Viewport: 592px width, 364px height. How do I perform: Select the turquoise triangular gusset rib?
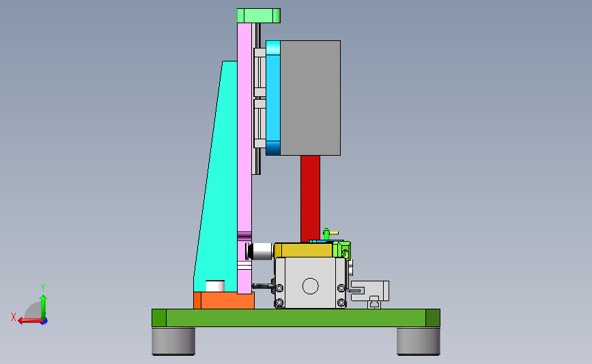219,181
